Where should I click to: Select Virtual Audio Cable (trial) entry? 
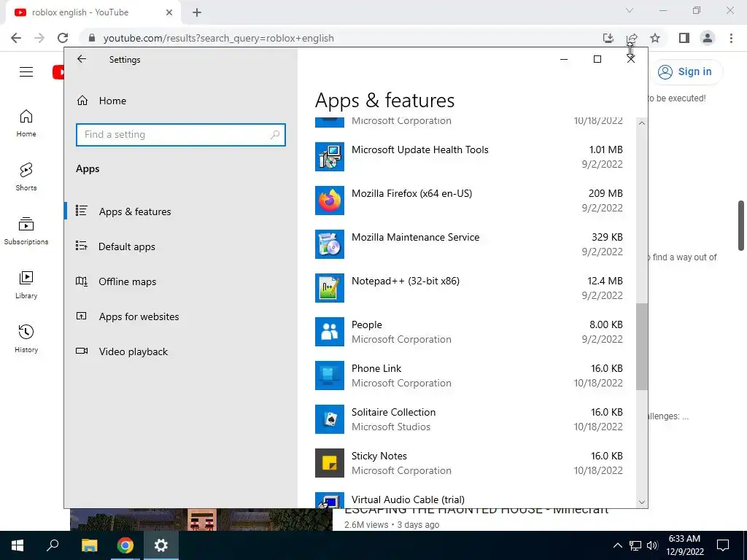[408, 499]
